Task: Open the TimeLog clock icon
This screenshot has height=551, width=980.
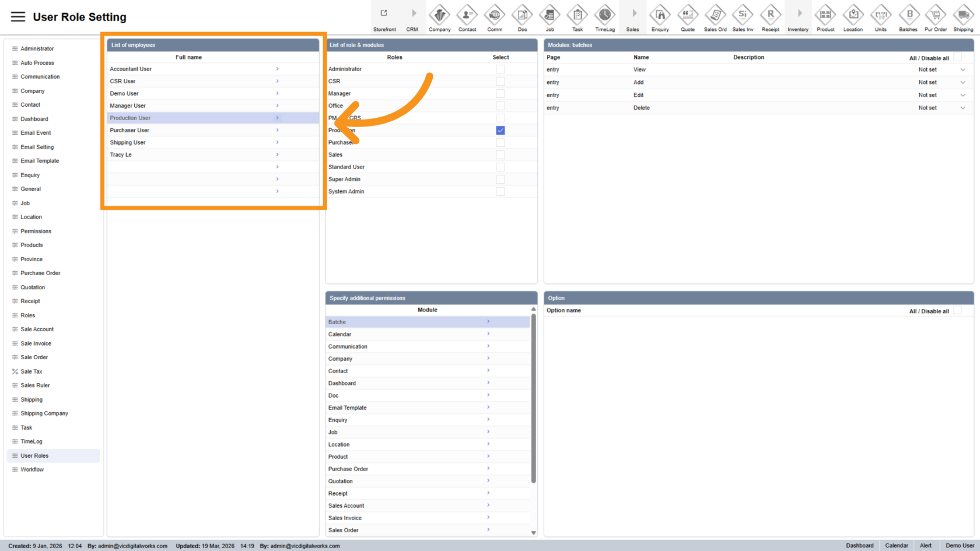Action: coord(605,15)
